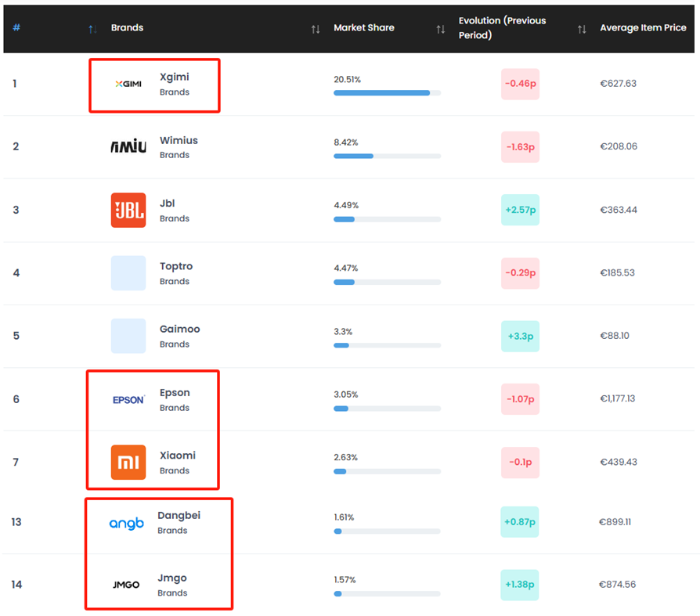Open the Dangbei logo thumbnail
700x616 pixels.
126,523
